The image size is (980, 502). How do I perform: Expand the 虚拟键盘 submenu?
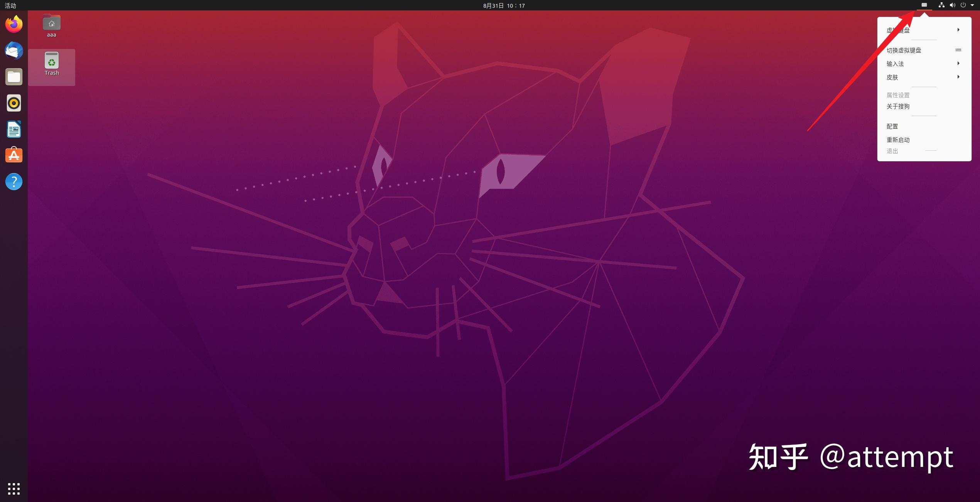point(923,30)
